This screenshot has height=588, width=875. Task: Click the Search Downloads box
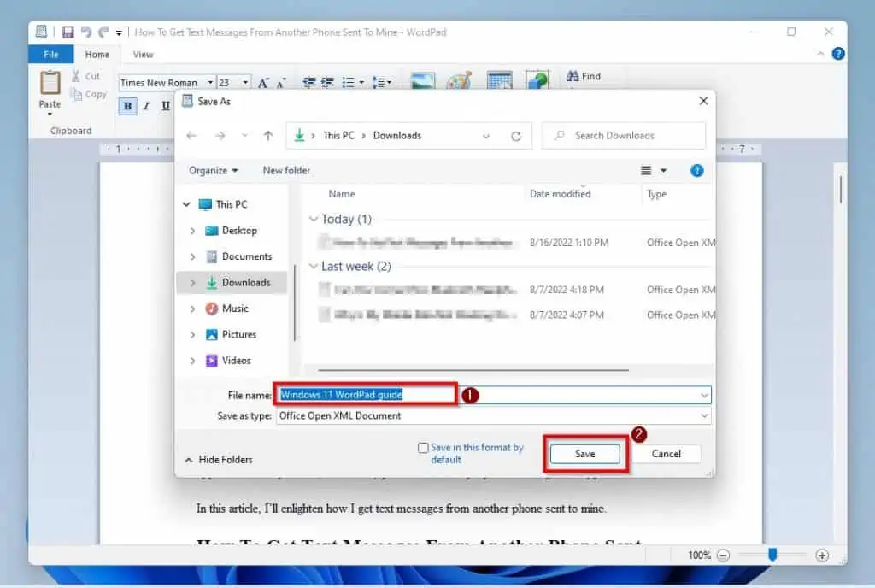[624, 136]
